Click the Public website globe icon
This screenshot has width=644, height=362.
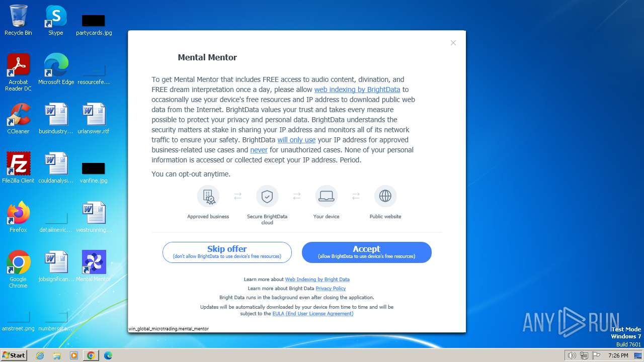pos(385,196)
